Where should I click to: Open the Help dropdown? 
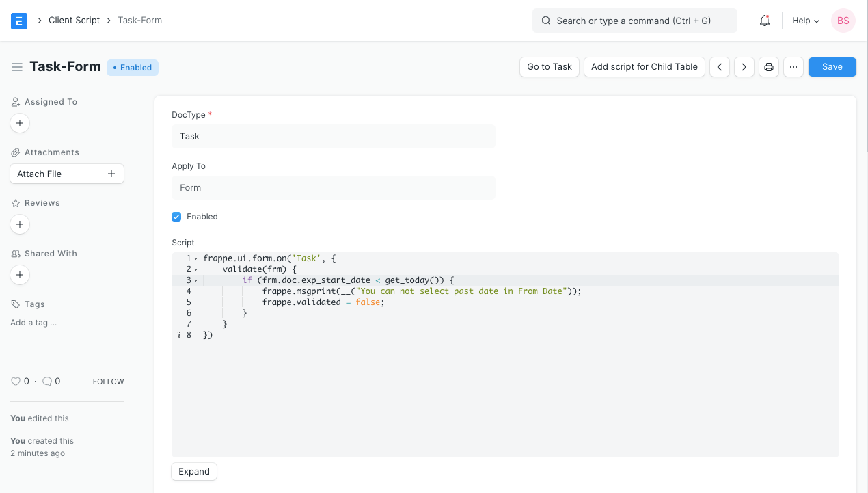coord(805,21)
